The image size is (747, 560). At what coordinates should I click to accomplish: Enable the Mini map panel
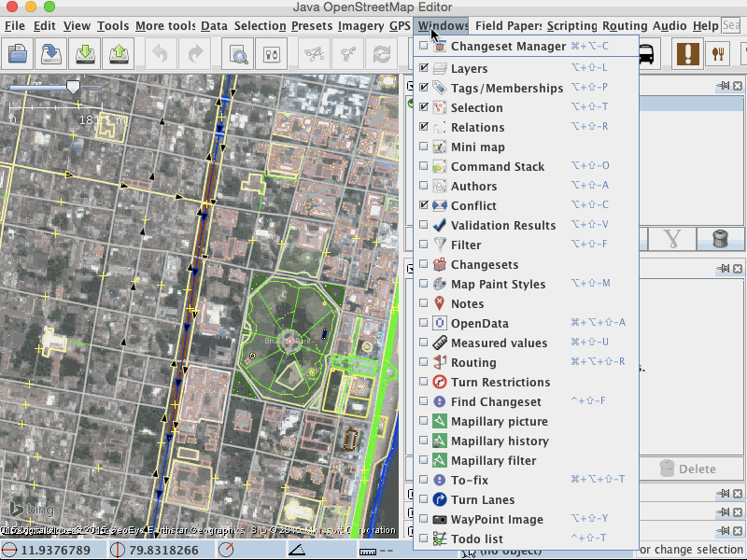[x=425, y=147]
